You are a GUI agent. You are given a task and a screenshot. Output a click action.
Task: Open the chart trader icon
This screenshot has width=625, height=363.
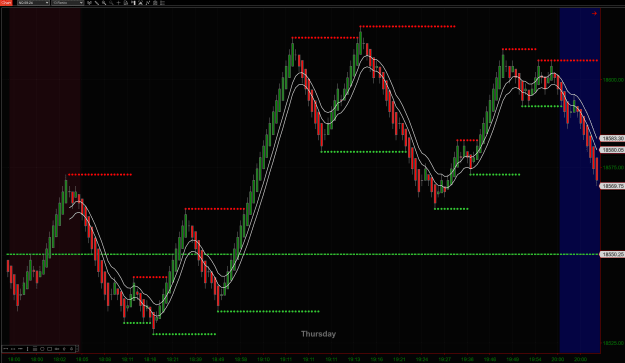(x=126, y=3)
